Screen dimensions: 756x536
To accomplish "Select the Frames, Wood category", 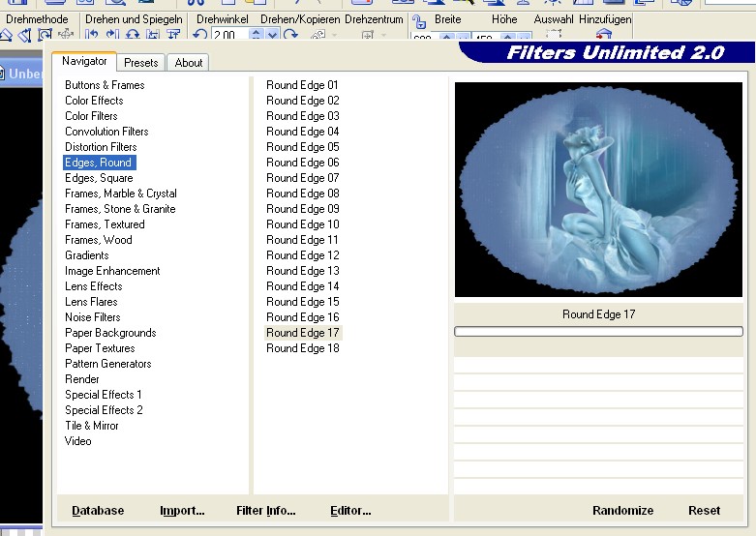I will (x=99, y=240).
